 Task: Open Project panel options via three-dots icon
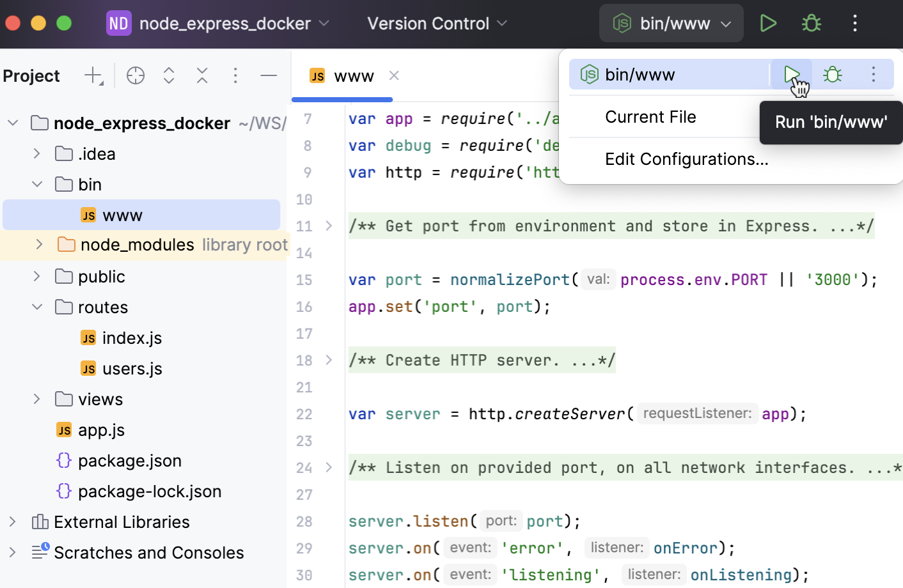[235, 75]
